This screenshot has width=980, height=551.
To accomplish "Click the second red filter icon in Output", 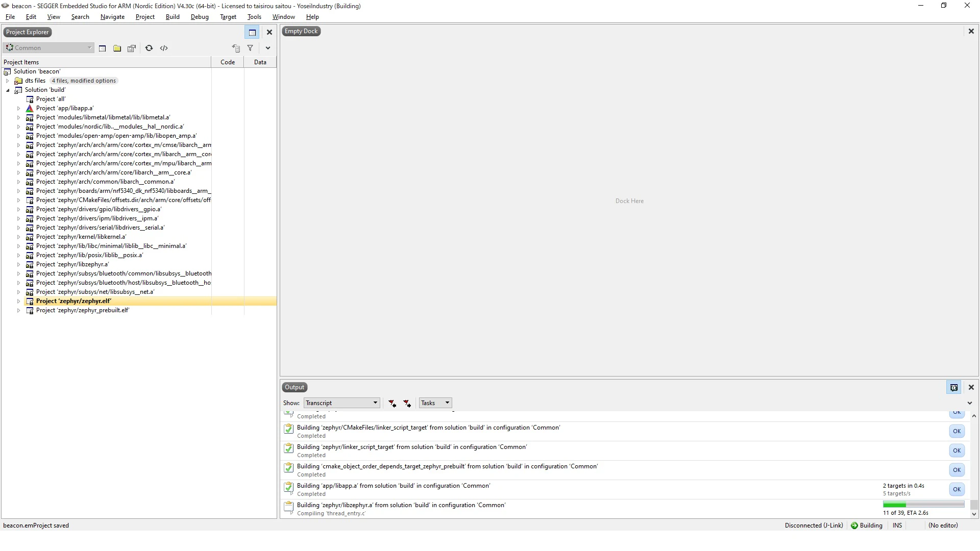I will [407, 403].
